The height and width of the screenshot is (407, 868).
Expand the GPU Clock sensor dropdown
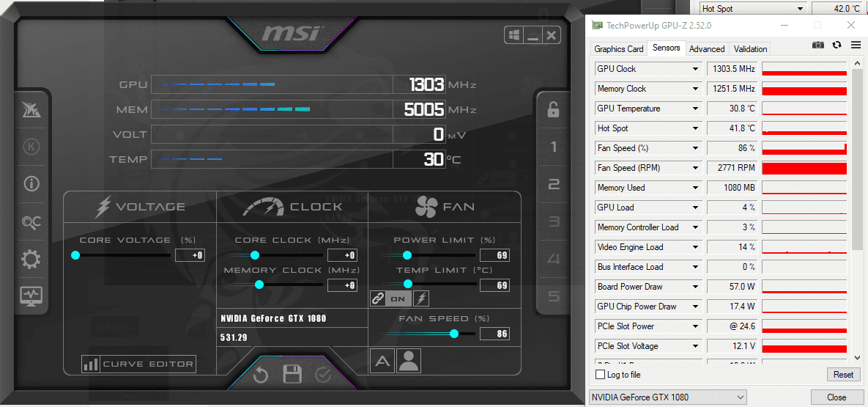[695, 70]
